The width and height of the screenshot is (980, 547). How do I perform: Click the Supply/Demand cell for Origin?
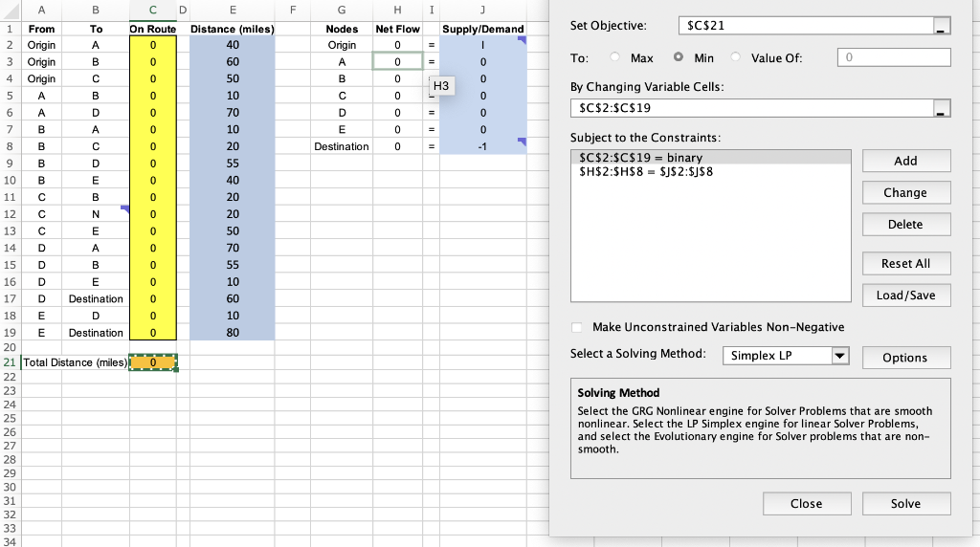482,45
